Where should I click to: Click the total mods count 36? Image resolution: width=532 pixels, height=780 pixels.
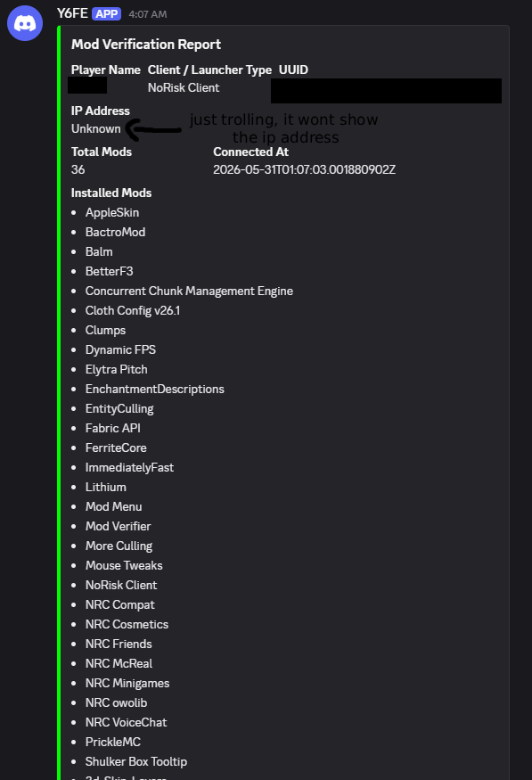(x=78, y=169)
